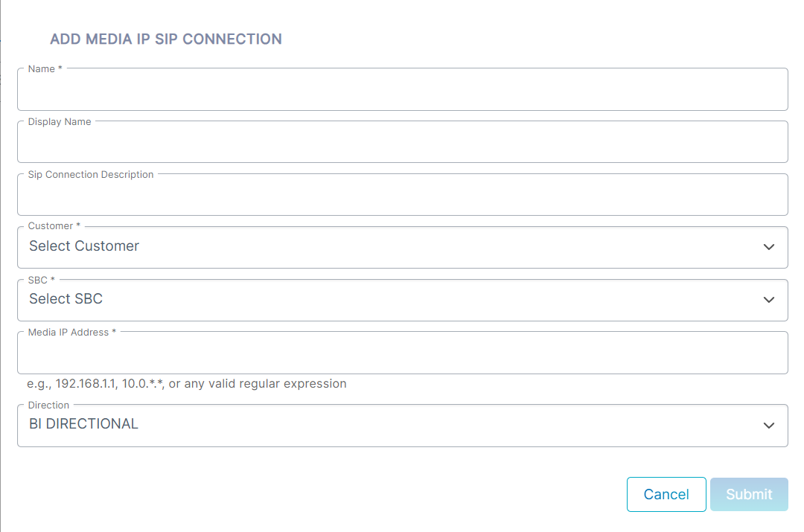Click the 'Direction' field label

click(x=48, y=405)
